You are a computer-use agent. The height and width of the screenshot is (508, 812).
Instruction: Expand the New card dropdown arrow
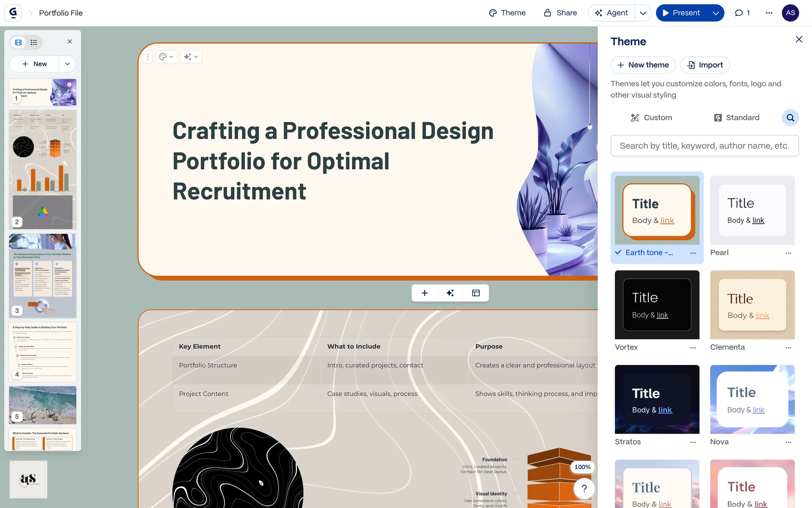(67, 64)
